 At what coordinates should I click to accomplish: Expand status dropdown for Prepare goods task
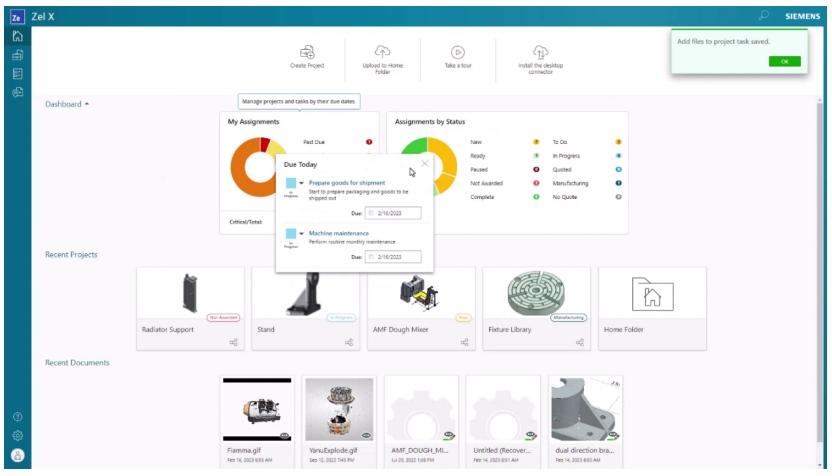(x=302, y=184)
